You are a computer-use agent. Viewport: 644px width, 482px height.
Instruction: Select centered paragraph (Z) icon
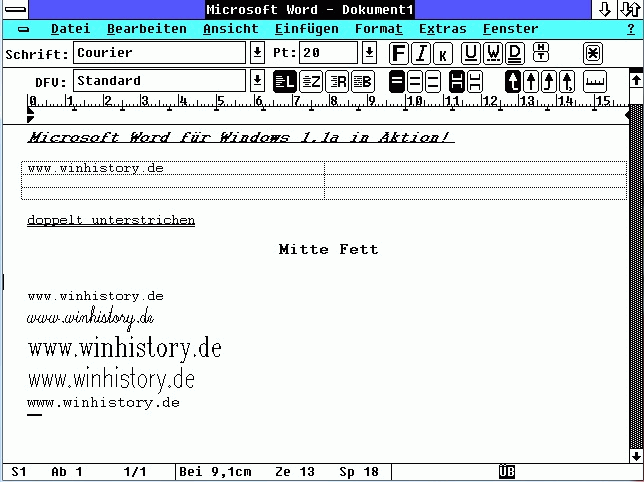click(310, 81)
